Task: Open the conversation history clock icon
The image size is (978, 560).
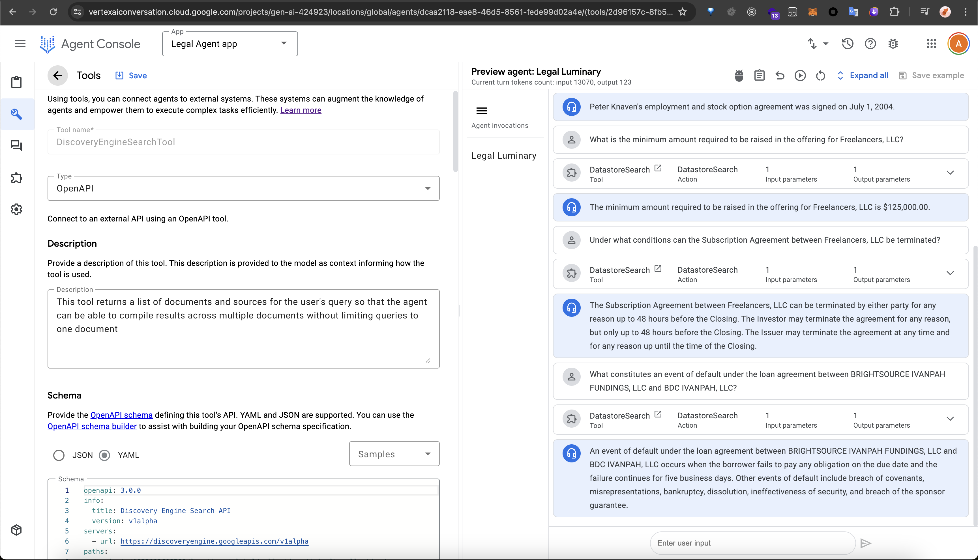Action: pos(847,44)
